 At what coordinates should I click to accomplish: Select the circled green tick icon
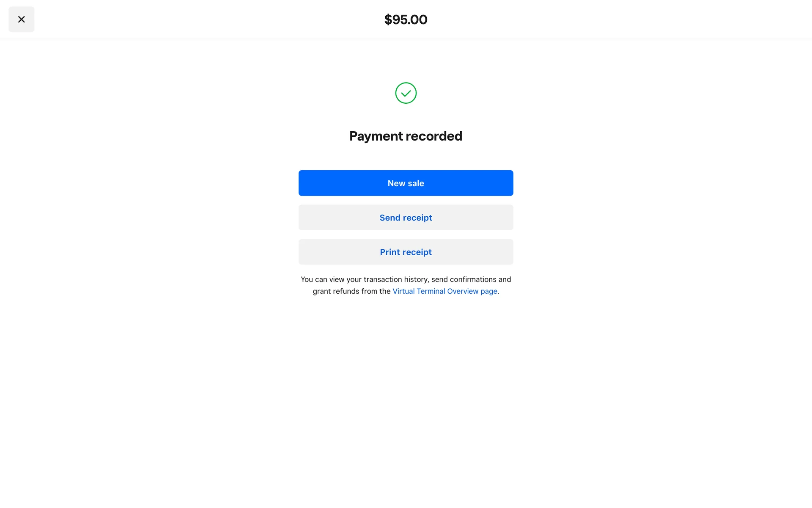[x=406, y=93]
